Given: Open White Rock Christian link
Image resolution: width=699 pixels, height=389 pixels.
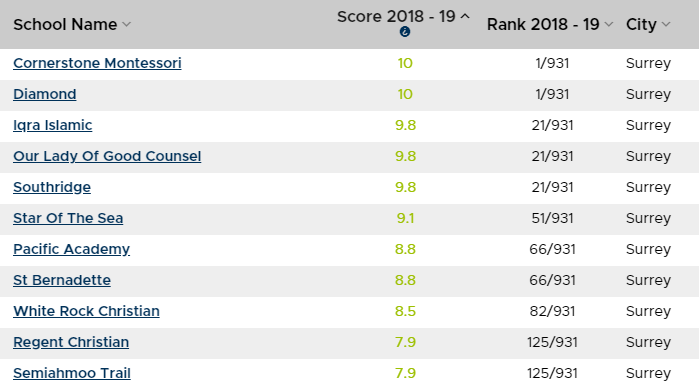Looking at the screenshot, I should click(86, 311).
